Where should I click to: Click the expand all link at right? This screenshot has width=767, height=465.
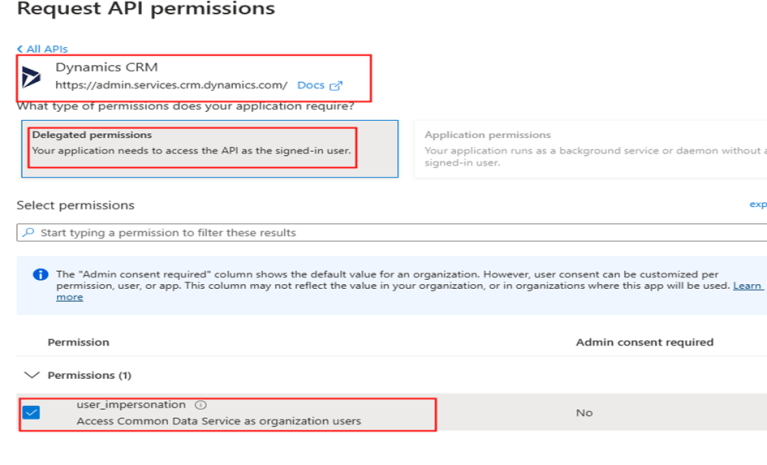(758, 204)
